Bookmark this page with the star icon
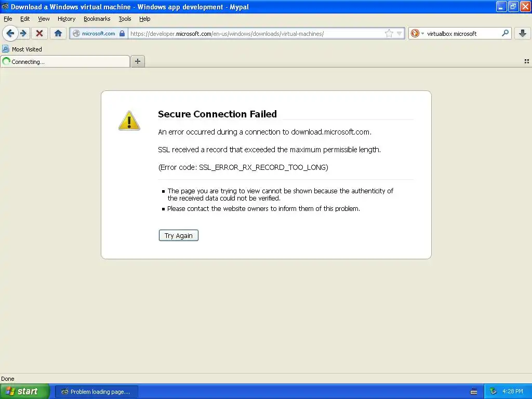Viewport: 532px width, 399px height. (389, 33)
